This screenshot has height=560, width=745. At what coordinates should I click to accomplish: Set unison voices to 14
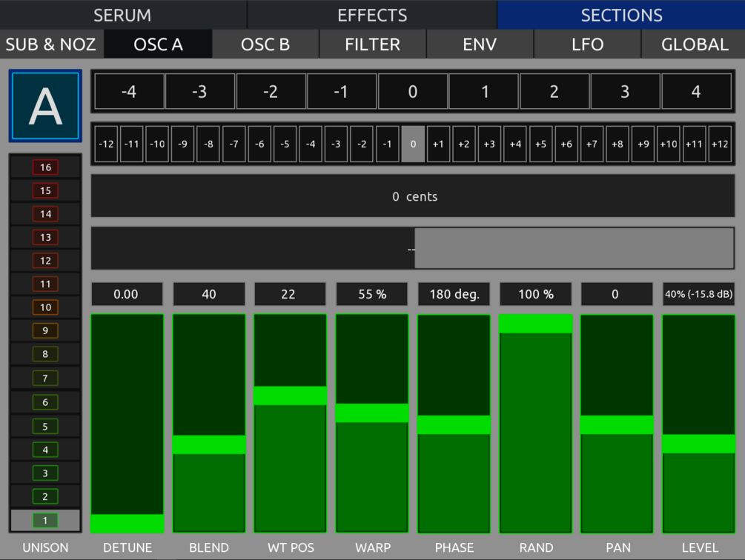coord(45,213)
